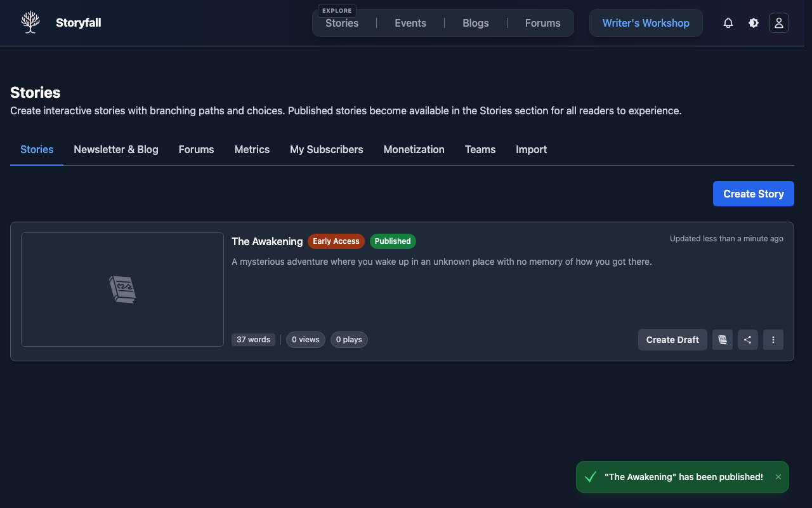Image resolution: width=812 pixels, height=508 pixels.
Task: Click the Create Draft button
Action: click(672, 340)
